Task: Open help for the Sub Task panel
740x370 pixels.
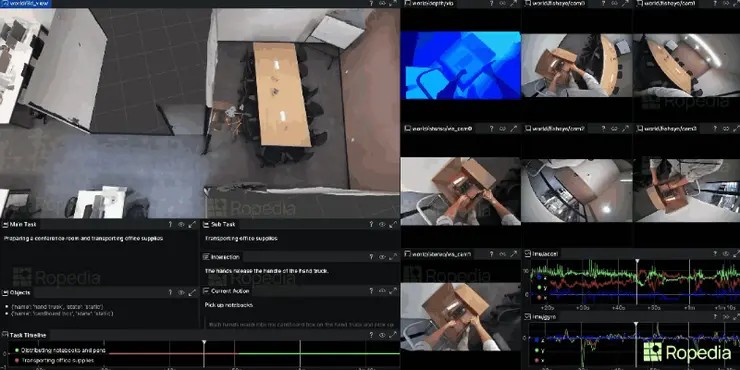Action: point(371,225)
